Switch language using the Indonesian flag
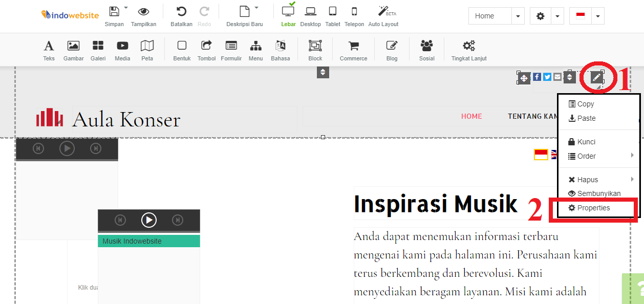644x304 pixels. (x=580, y=16)
